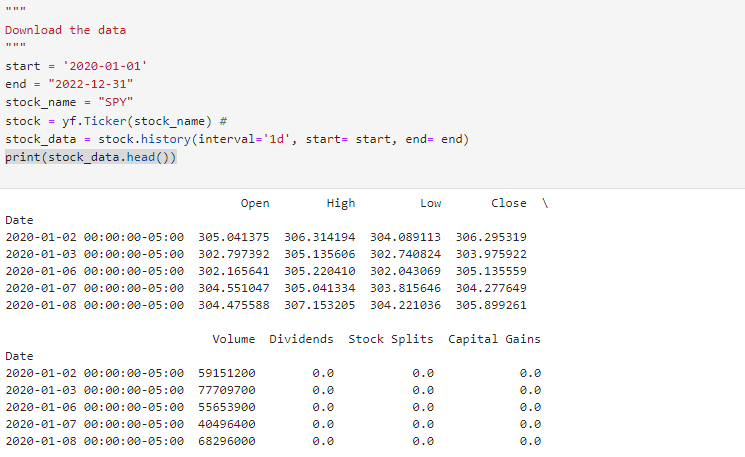Click the Volume column header
745x457 pixels.
pyautogui.click(x=234, y=339)
